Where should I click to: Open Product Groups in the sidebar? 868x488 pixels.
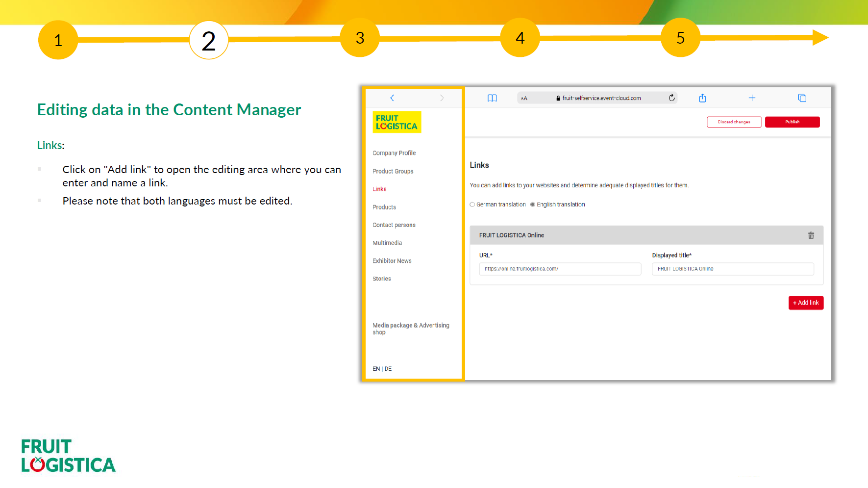click(x=393, y=171)
